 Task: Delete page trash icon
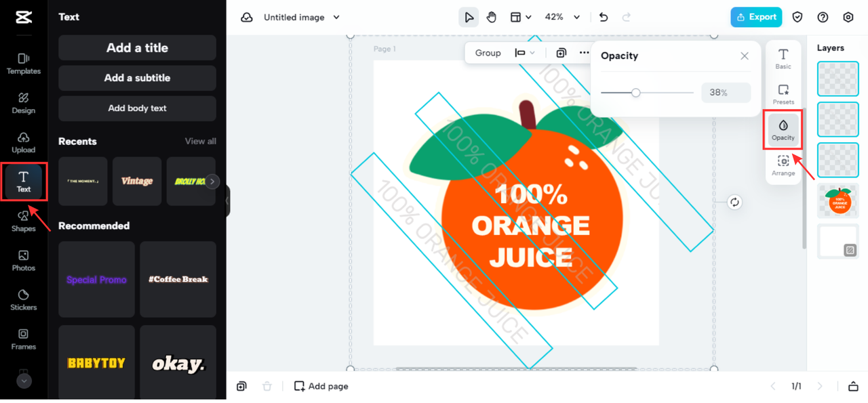coord(267,386)
